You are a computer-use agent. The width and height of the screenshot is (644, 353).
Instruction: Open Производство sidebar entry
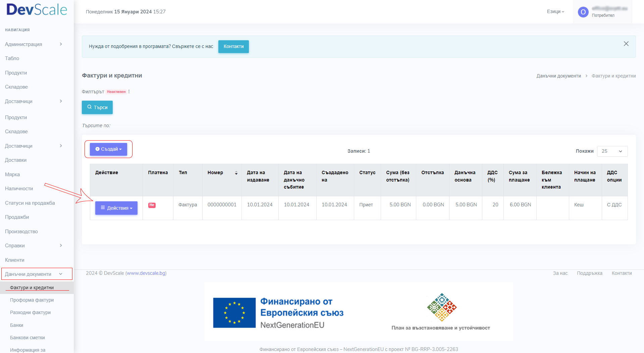click(21, 232)
